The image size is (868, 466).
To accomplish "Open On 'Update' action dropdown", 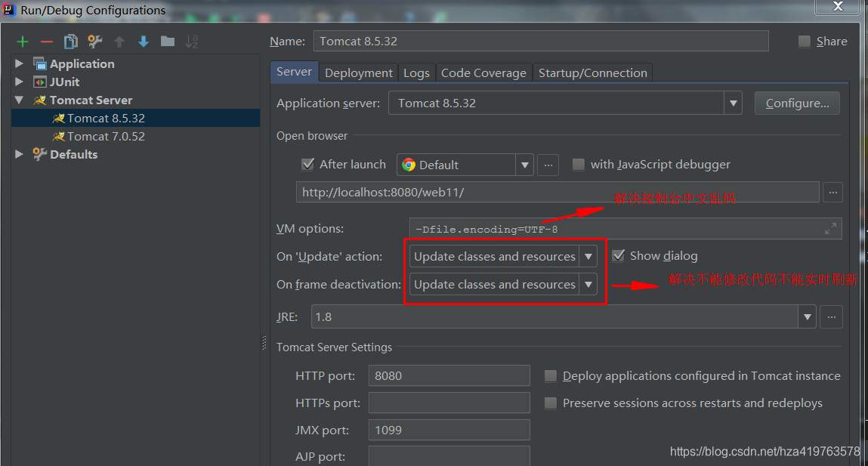I will click(x=588, y=256).
